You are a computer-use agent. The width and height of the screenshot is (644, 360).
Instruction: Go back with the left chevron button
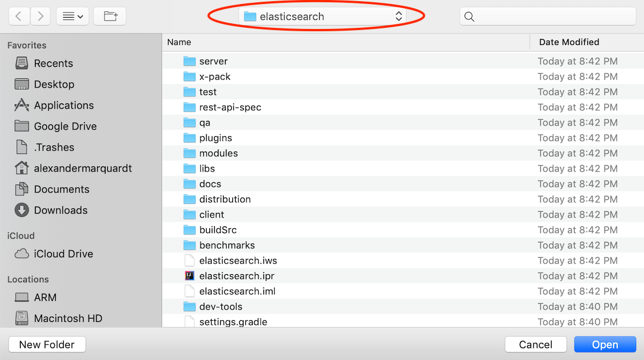(19, 16)
